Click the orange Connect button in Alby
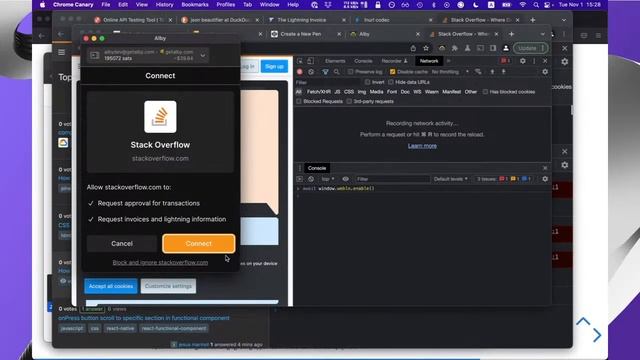 click(198, 243)
